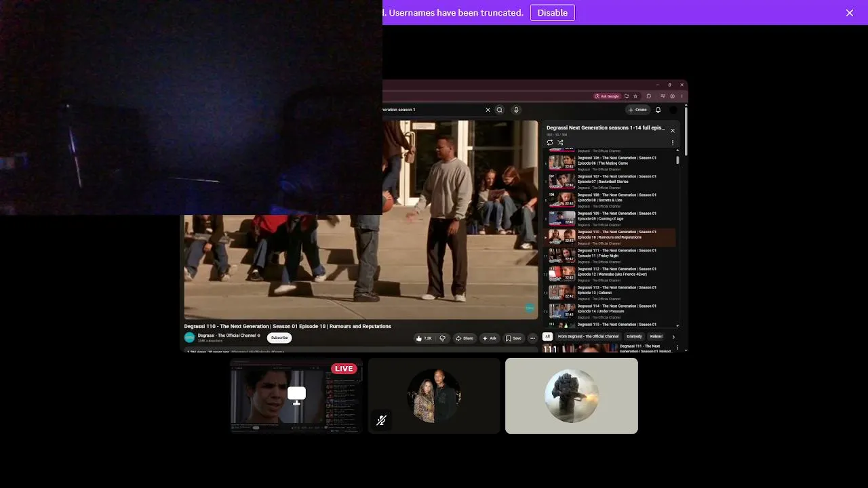Subscribe to Degrassi Official Channel
This screenshot has height=488, width=868.
[x=279, y=338]
